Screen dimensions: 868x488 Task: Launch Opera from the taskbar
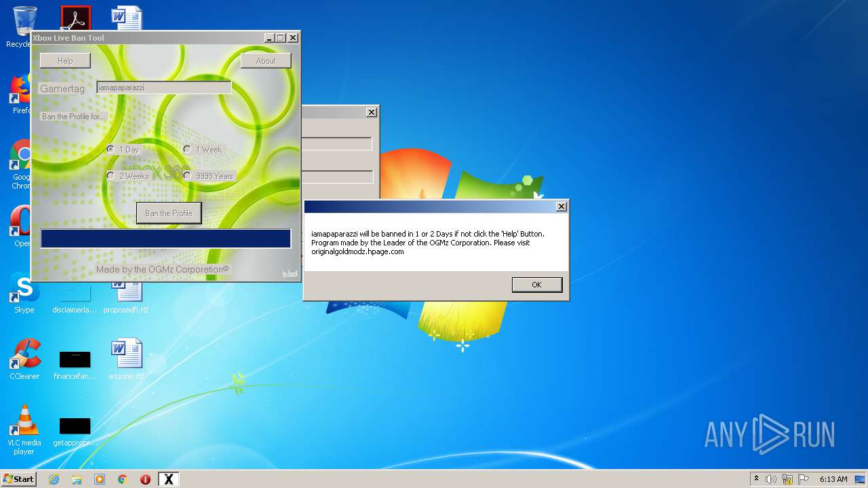point(145,479)
